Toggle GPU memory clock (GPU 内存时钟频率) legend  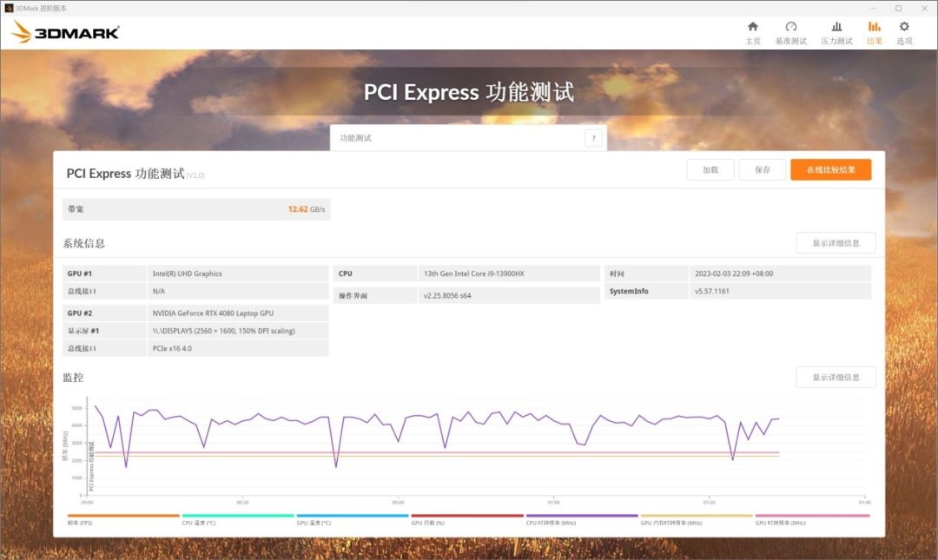click(x=697, y=519)
